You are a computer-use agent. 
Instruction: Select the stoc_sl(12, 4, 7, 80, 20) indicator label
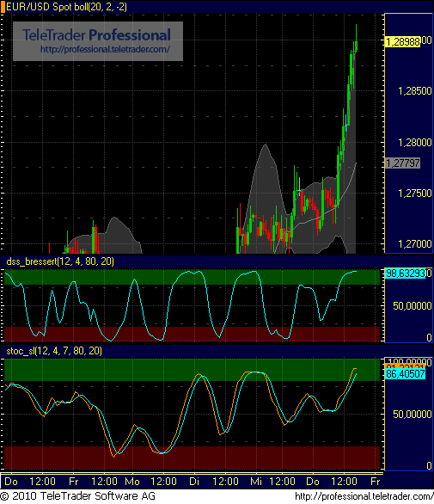point(54,351)
